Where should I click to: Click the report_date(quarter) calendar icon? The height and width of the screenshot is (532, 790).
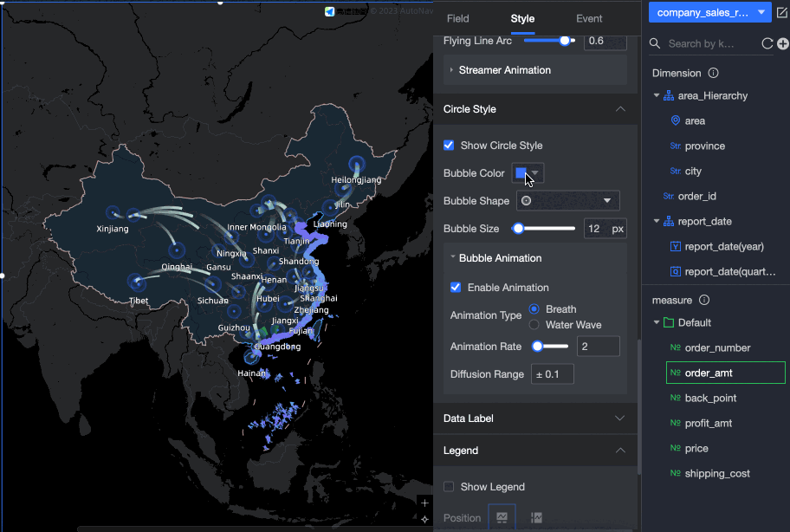(x=676, y=271)
